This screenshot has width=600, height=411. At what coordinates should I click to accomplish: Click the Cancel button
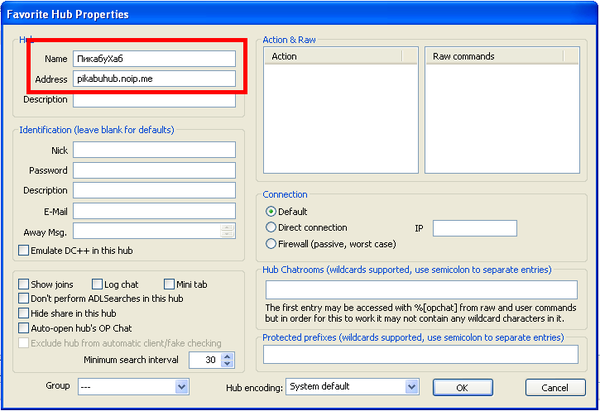coord(554,387)
